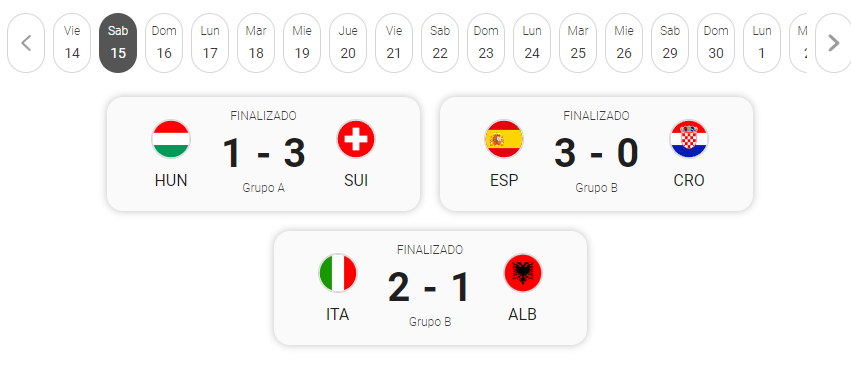This screenshot has width=851, height=390.
Task: Click the currently selected Sab 15 tab
Action: click(118, 43)
